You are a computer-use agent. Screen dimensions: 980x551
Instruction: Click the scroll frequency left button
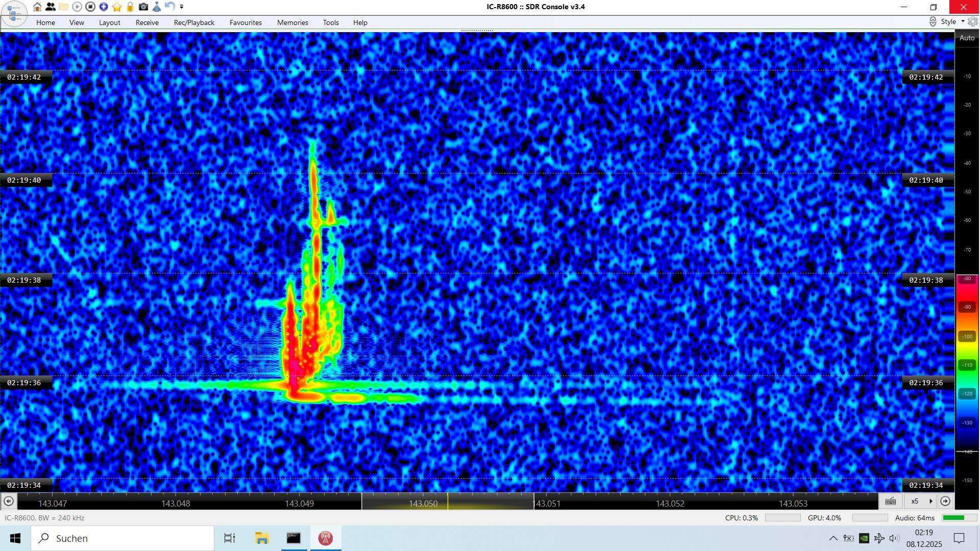click(8, 502)
